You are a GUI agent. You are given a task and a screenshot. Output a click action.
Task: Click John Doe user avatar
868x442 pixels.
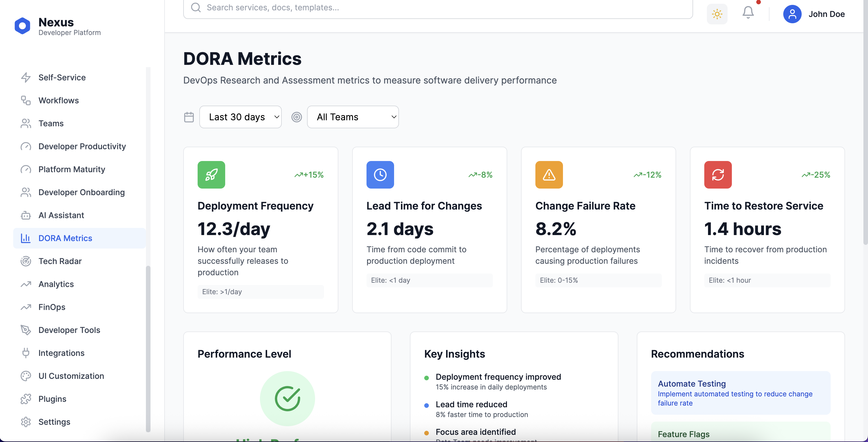click(x=792, y=14)
